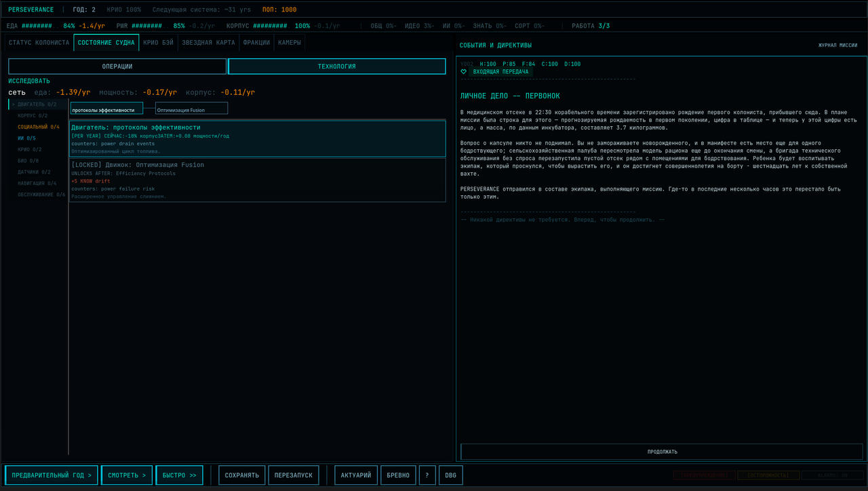
Task: Click the ИДЕО 3%- statistic
Action: coord(419,26)
